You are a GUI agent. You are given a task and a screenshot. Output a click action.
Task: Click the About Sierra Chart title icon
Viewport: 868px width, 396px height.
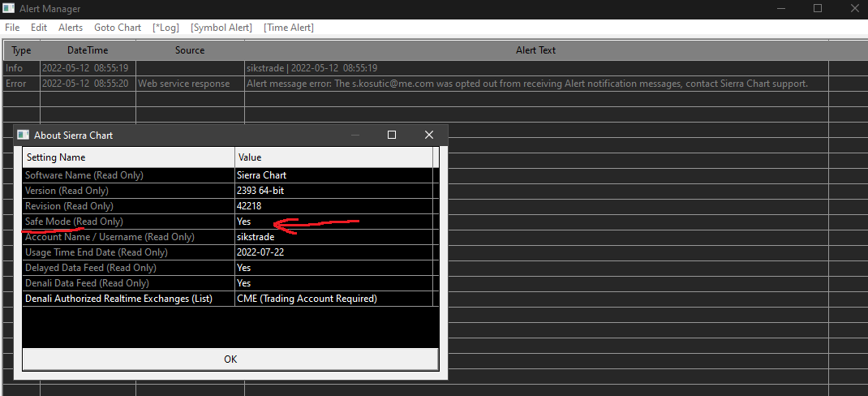click(23, 135)
